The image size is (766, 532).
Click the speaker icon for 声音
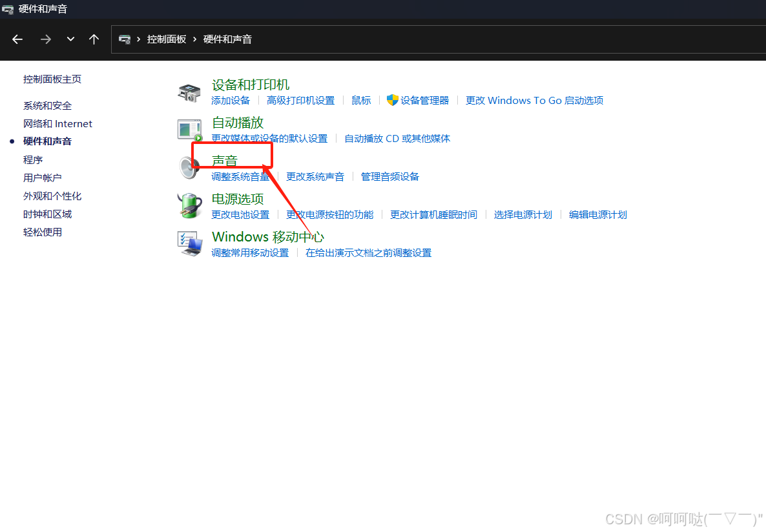pyautogui.click(x=189, y=168)
